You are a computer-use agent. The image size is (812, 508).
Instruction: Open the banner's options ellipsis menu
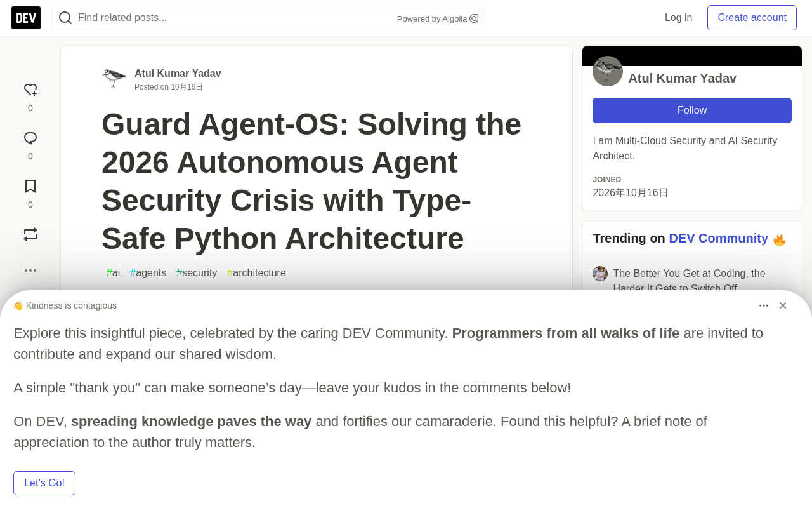coord(764,305)
